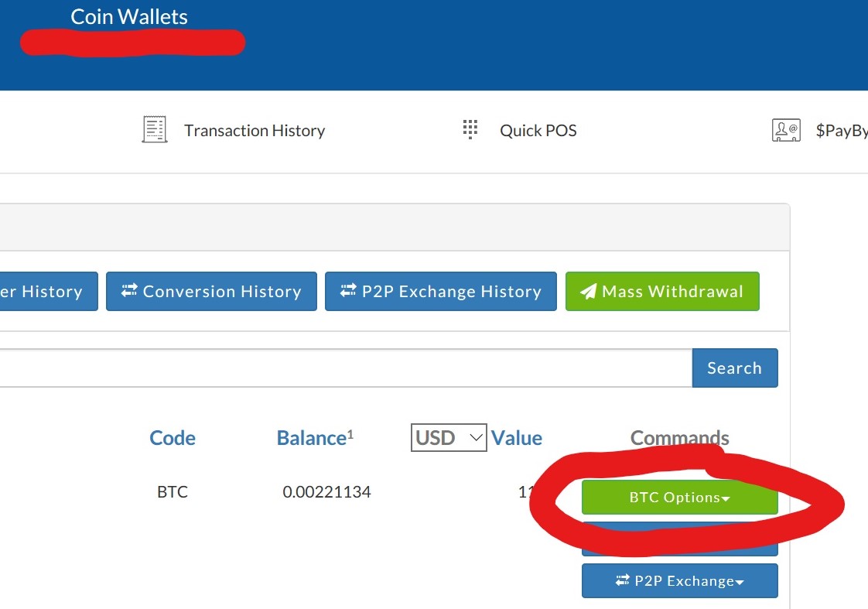Click inside the wallet search field
Image resolution: width=868 pixels, height=609 pixels.
pyautogui.click(x=346, y=368)
